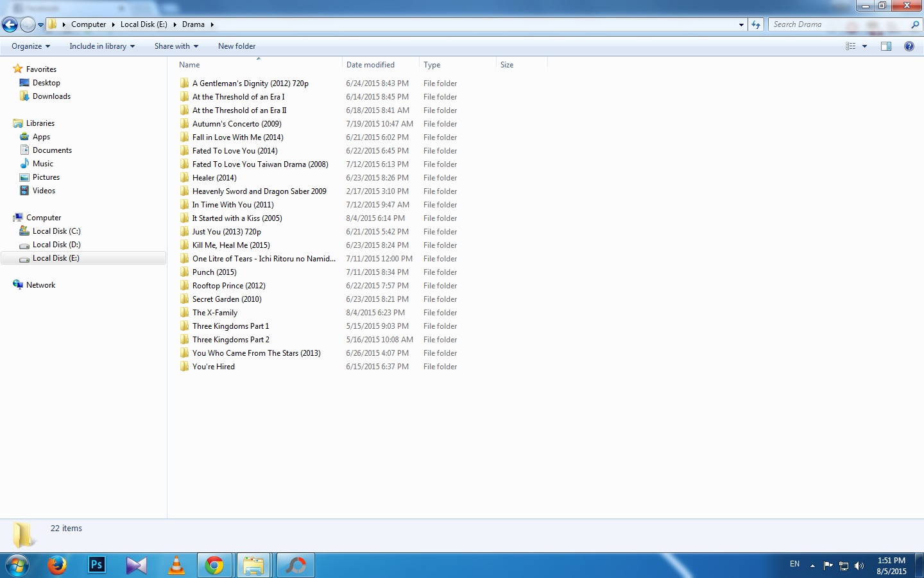Screen dimensions: 924x578
Task: Open the Share with menu
Action: pyautogui.click(x=176, y=46)
